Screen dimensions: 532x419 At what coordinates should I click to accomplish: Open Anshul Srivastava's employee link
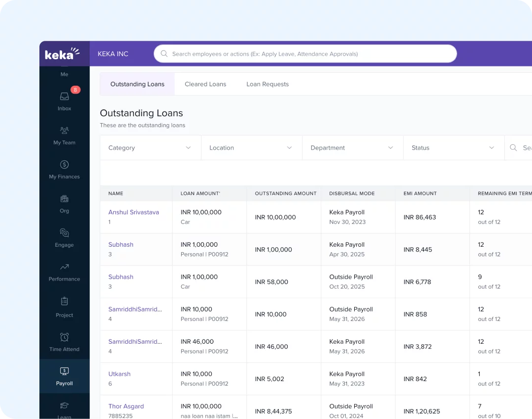tap(133, 212)
